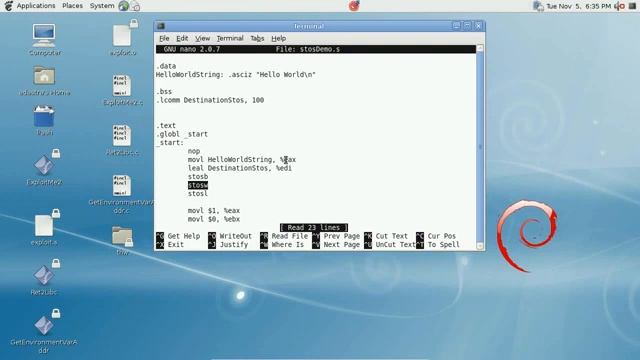The height and width of the screenshot is (360, 640).
Task: Launch the mail client panel icon
Action: click(x=136, y=6)
